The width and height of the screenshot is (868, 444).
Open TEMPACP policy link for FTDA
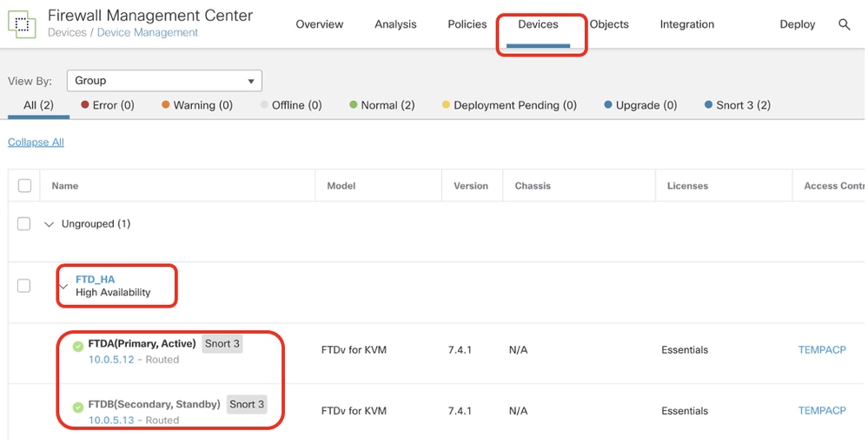pos(822,350)
